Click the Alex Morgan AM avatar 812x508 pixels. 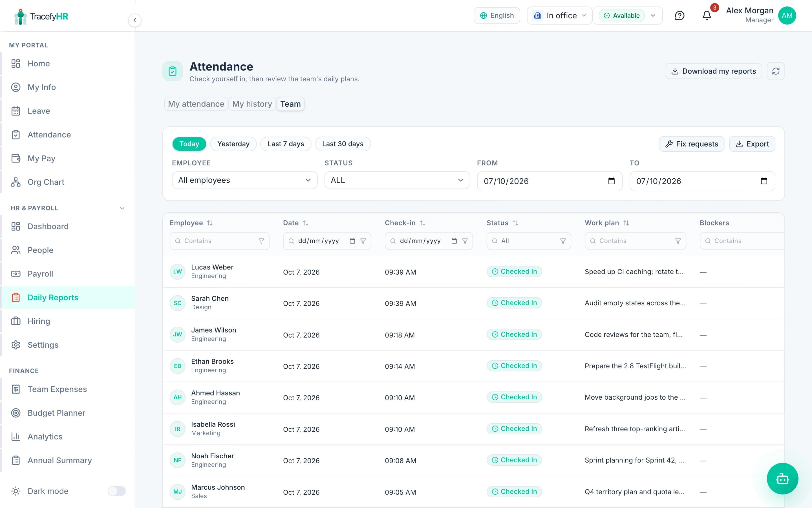(x=787, y=16)
